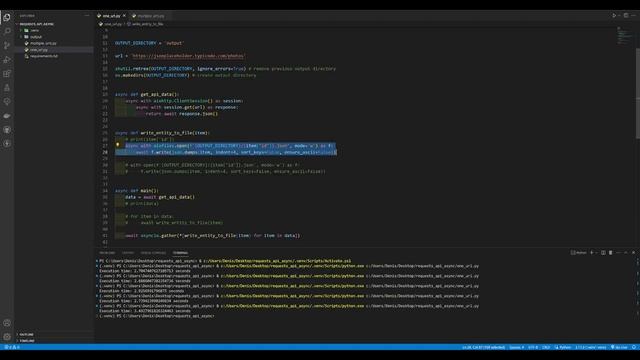640x360 pixels.
Task: Open the Extensions view
Action: 7,74
